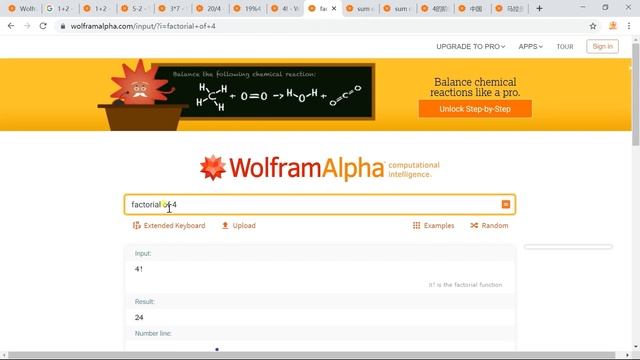Click the 'Input:' label
The width and height of the screenshot is (640, 360).
pyautogui.click(x=143, y=253)
